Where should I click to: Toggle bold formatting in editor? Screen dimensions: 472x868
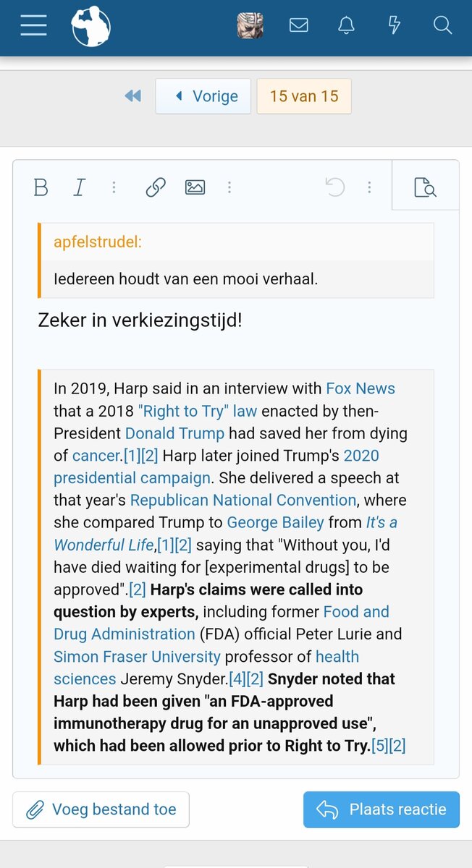[x=41, y=188]
